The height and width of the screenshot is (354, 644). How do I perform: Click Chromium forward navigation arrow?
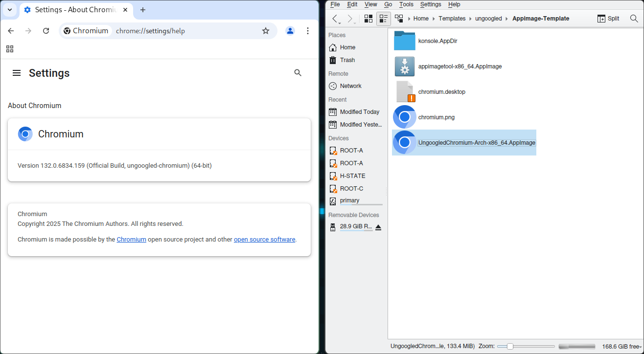[28, 31]
